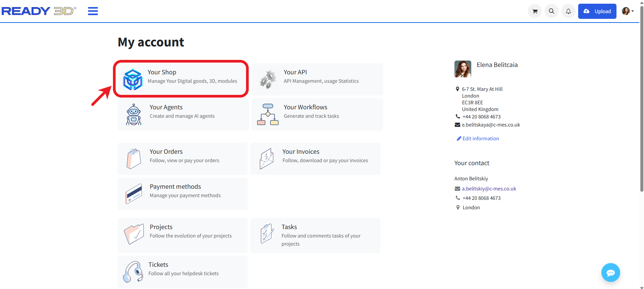Open Your Workflows title
This screenshot has height=289, width=644.
[306, 107]
